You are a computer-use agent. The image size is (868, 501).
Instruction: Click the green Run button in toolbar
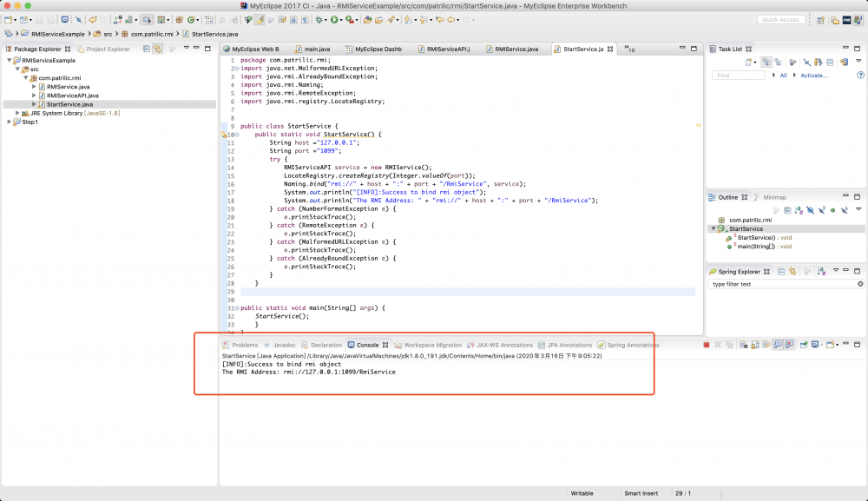(x=333, y=19)
